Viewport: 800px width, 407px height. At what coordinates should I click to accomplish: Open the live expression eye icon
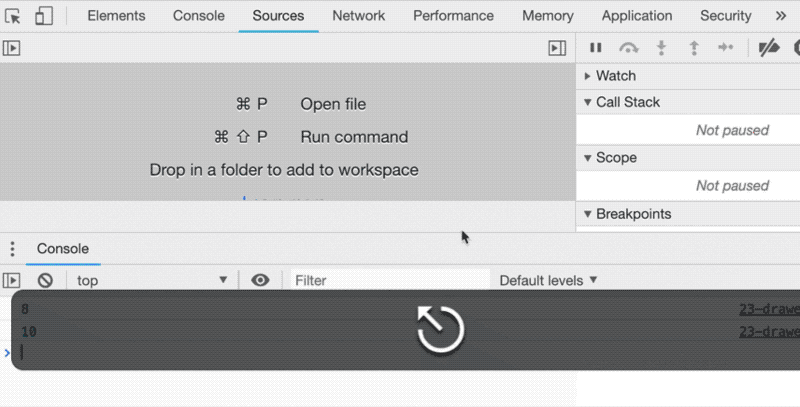261,281
